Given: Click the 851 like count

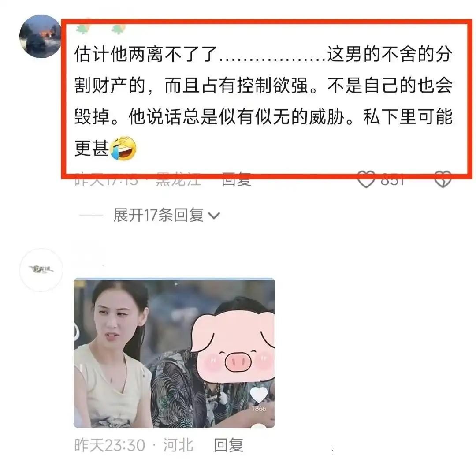Looking at the screenshot, I should [392, 180].
